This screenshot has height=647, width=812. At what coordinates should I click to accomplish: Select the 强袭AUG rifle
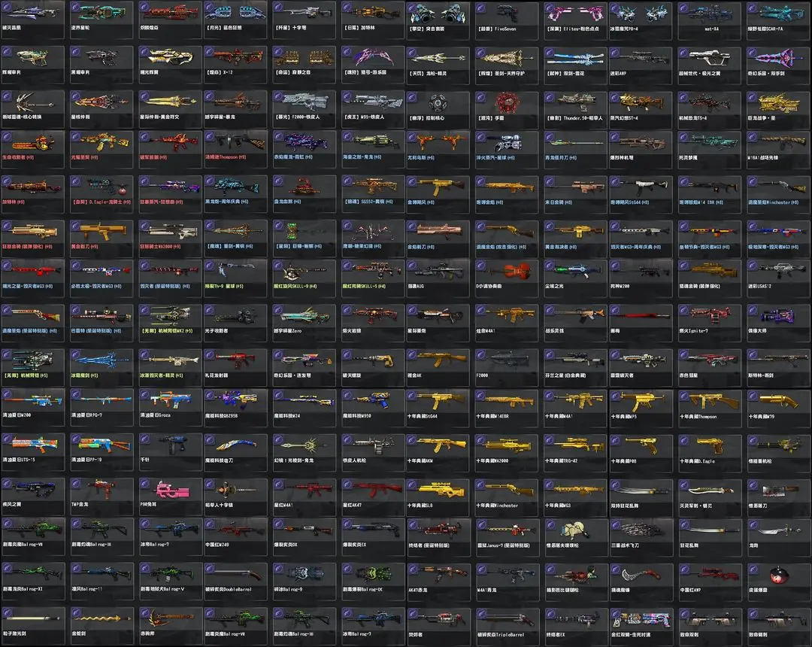[438, 278]
